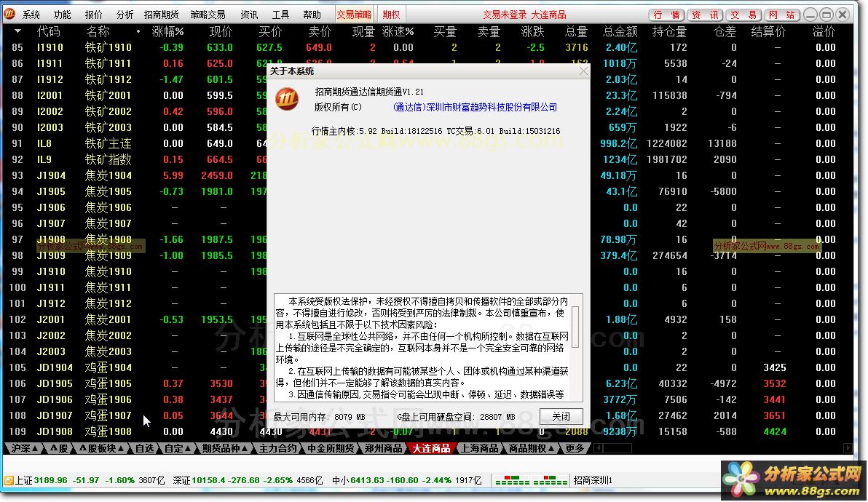Click the 关闭 button in the dialog

(x=561, y=416)
